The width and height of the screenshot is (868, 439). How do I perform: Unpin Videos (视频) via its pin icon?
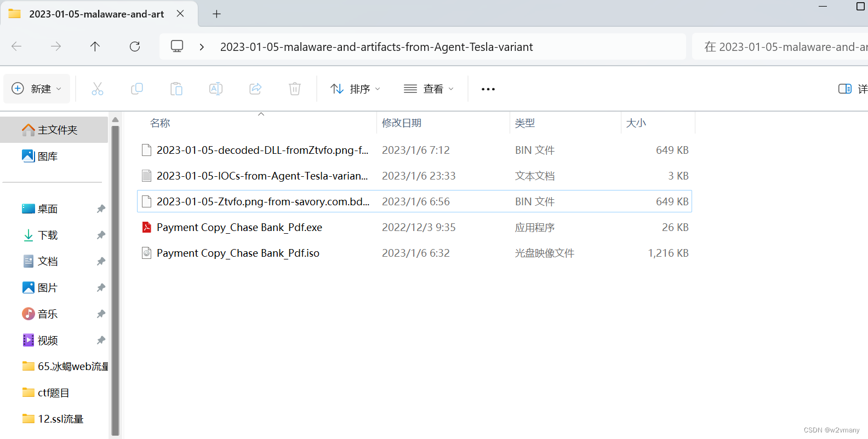101,340
